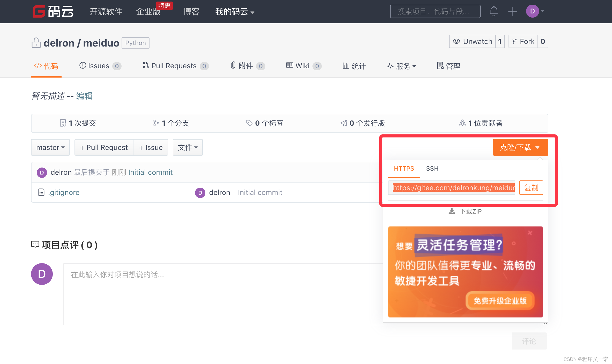Open 开源软件 in navigation bar
Screen dimensions: 612x364
click(106, 12)
